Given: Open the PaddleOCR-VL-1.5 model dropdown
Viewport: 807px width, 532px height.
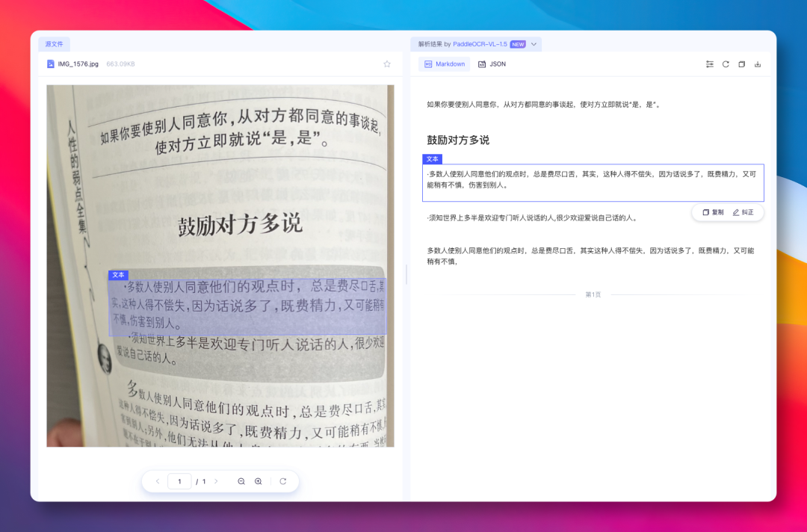Looking at the screenshot, I should coord(534,44).
